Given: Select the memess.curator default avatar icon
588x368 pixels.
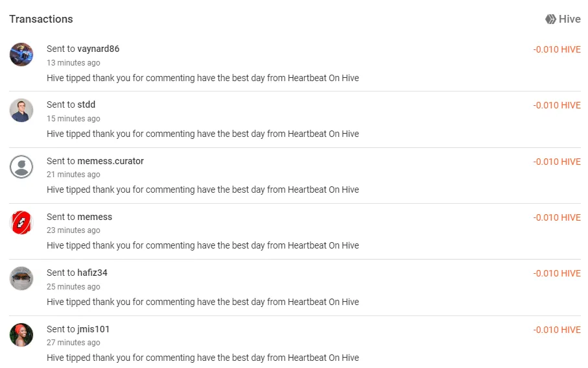Looking at the screenshot, I should [21, 167].
